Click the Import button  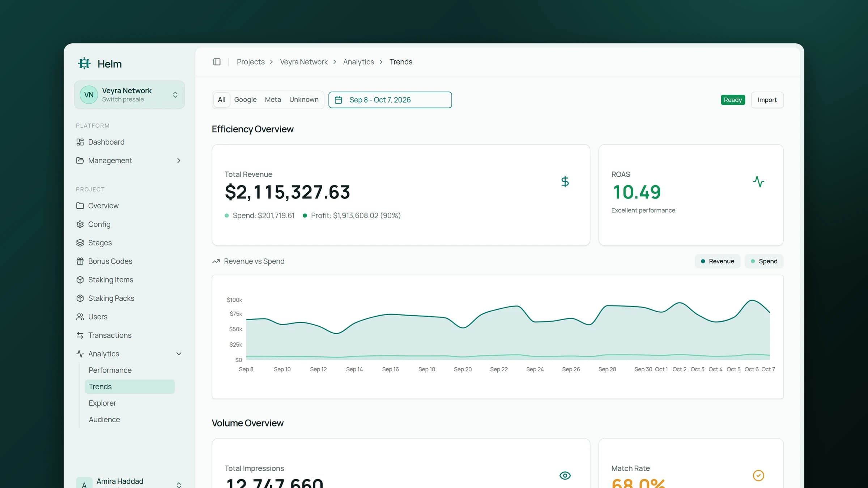(x=767, y=100)
